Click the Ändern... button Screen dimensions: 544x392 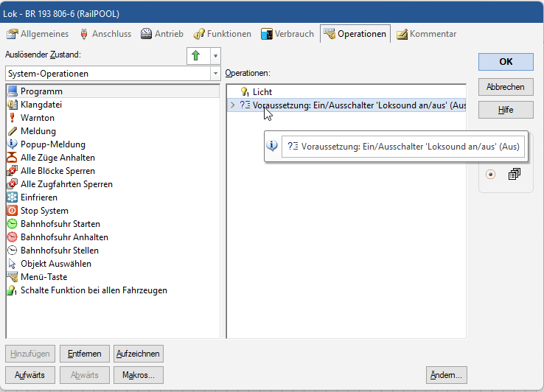pyautogui.click(x=446, y=375)
